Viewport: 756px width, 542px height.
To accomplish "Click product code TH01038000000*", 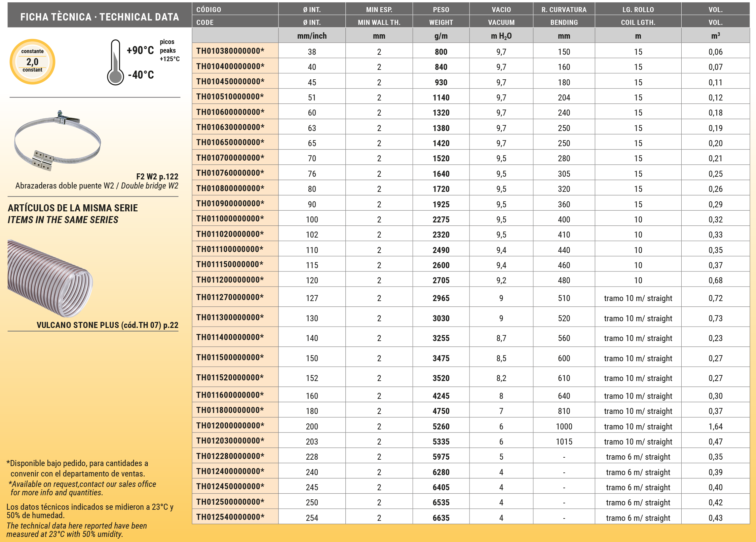I will coord(230,51).
